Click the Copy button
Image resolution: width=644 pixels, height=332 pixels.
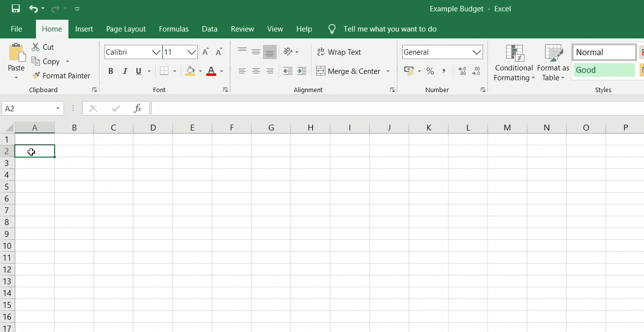pyautogui.click(x=45, y=62)
